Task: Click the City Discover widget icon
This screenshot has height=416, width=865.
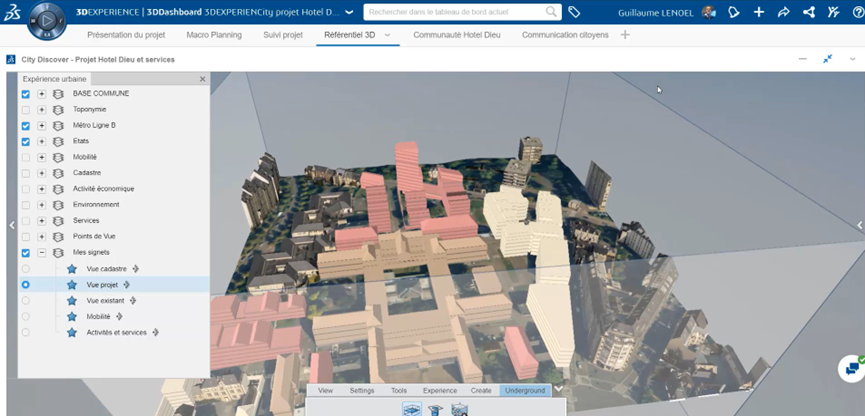Action: click(10, 59)
